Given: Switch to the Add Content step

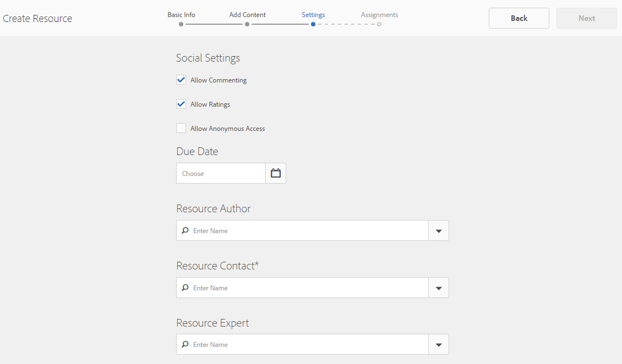Looking at the screenshot, I should click(x=247, y=15).
